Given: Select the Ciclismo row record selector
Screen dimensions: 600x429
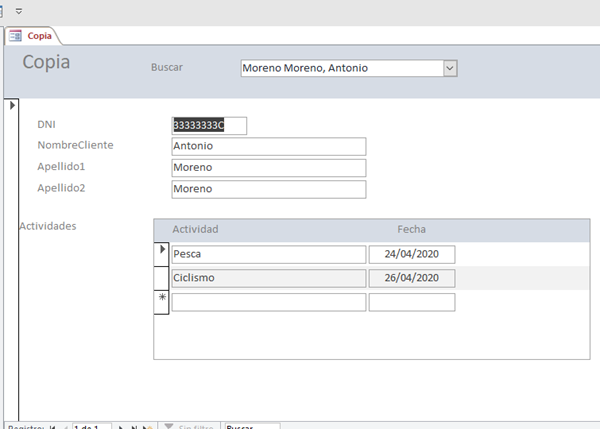Looking at the screenshot, I should (x=161, y=277).
